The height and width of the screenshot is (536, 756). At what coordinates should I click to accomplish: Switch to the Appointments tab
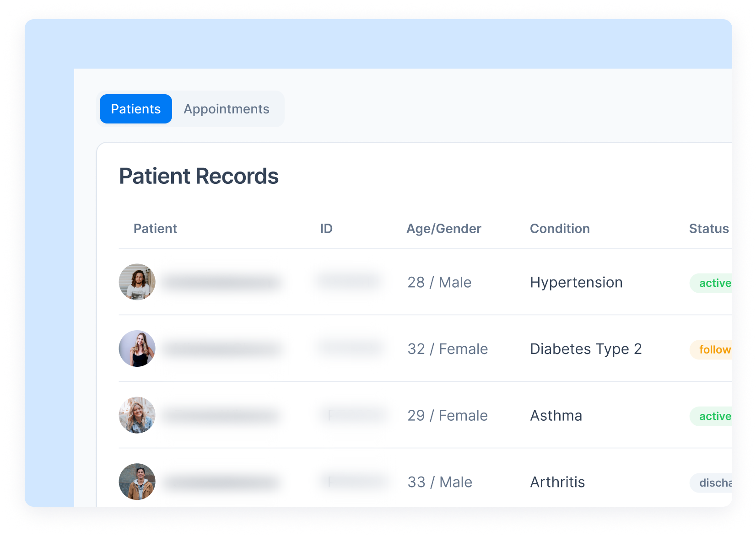227,109
